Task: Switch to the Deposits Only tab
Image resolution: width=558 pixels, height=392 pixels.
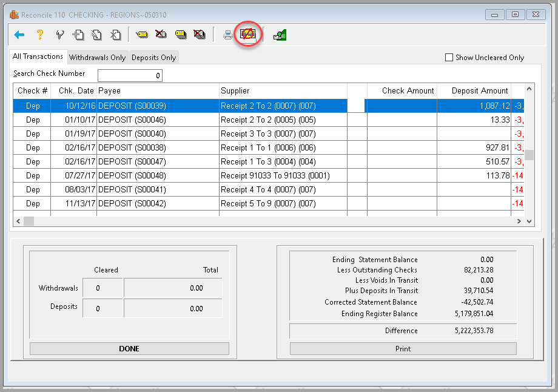Action: click(x=153, y=57)
